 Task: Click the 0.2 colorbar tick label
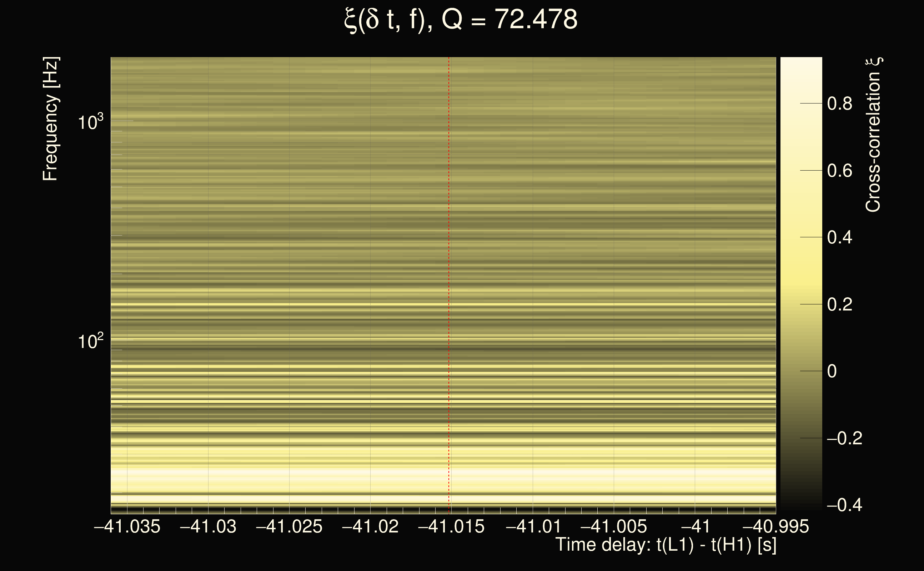pyautogui.click(x=839, y=304)
